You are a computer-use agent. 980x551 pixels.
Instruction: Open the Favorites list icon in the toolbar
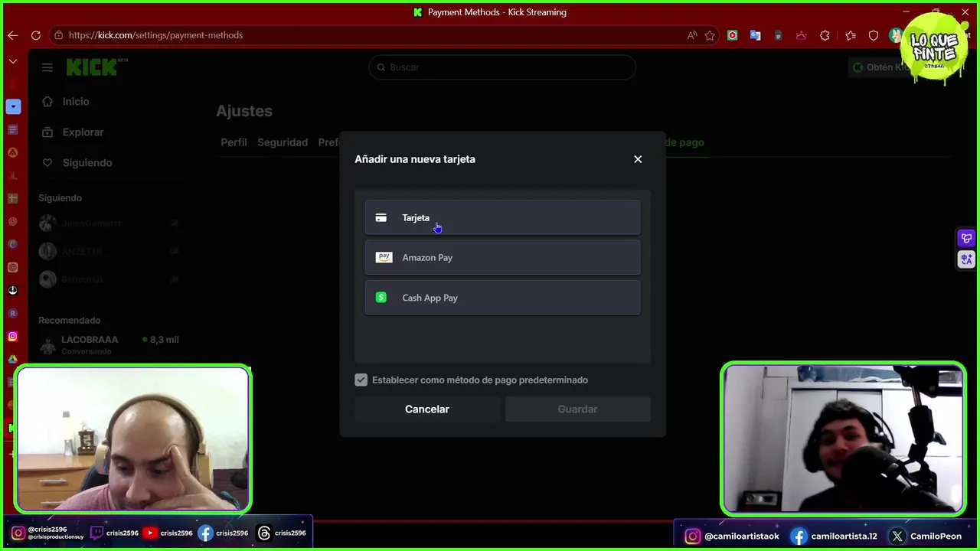point(851,35)
